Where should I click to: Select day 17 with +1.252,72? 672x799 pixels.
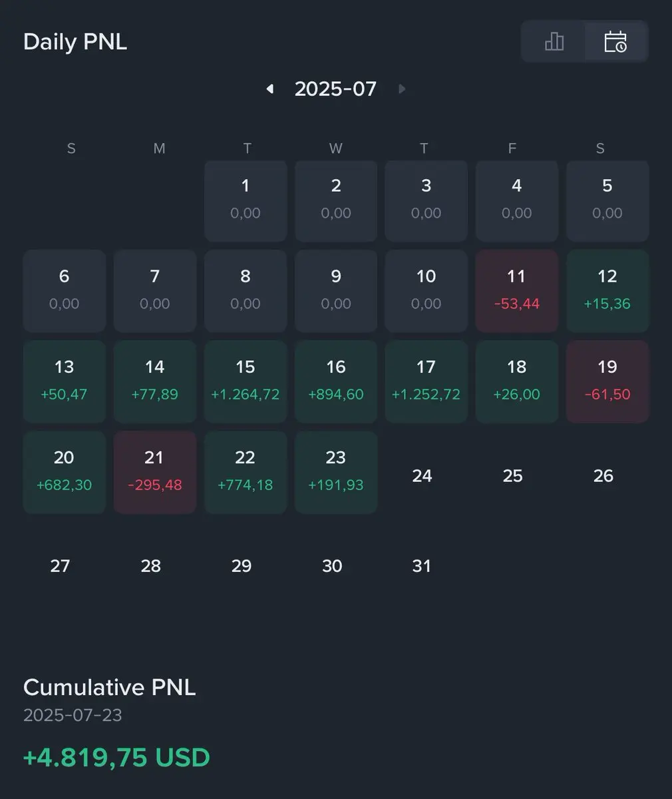point(426,382)
